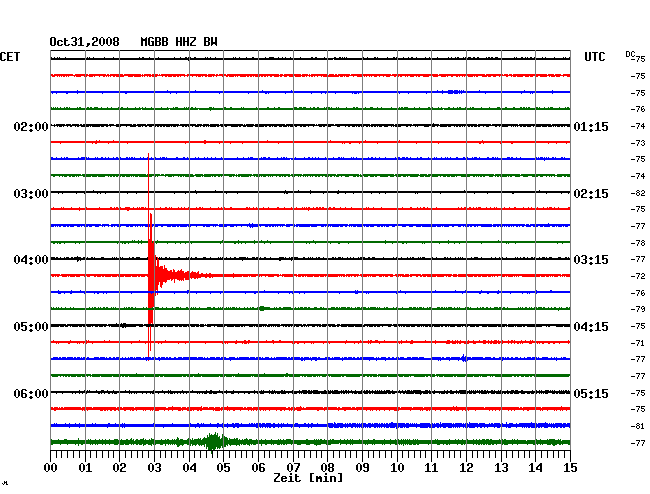
Task: Click the DC value -79
Action: coord(638,309)
